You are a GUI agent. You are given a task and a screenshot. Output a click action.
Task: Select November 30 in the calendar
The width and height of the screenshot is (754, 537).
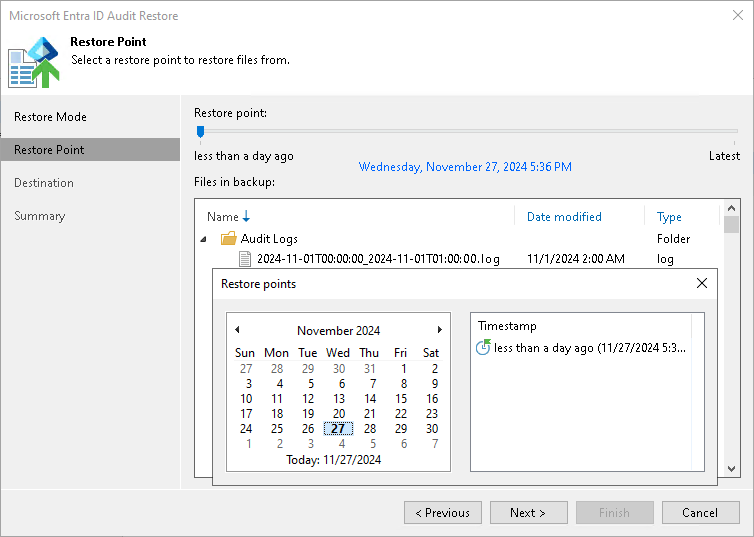[432, 428]
